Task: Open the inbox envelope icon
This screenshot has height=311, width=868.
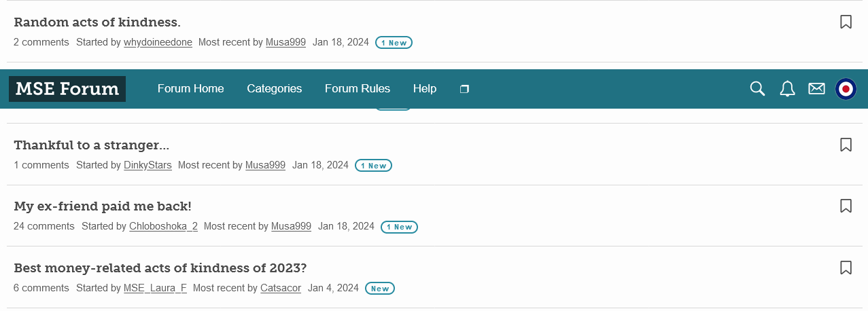Action: (x=816, y=88)
